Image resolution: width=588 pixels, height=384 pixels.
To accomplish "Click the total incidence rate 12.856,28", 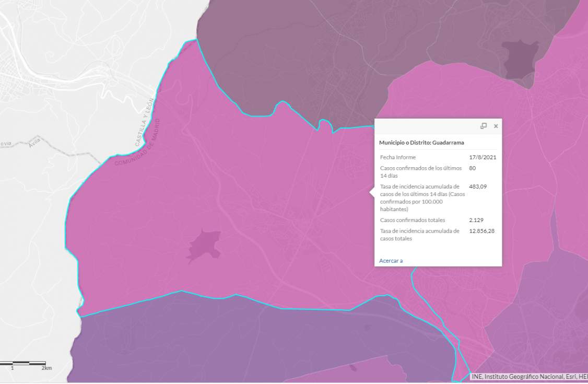I will 481,231.
